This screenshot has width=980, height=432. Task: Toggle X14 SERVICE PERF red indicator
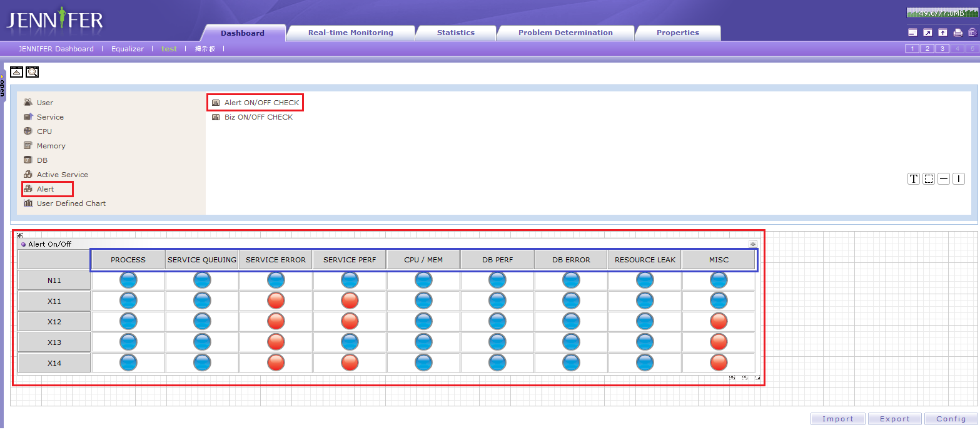(350, 363)
